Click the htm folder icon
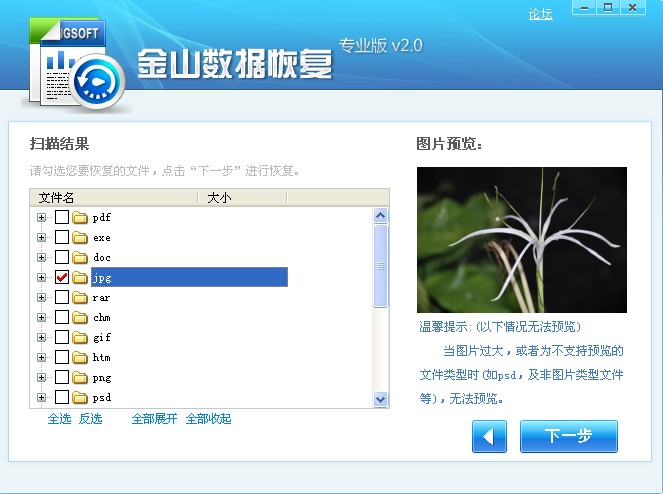 [79, 358]
